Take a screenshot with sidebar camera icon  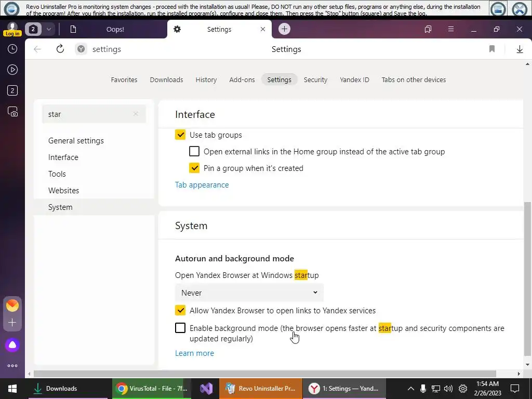click(x=12, y=112)
